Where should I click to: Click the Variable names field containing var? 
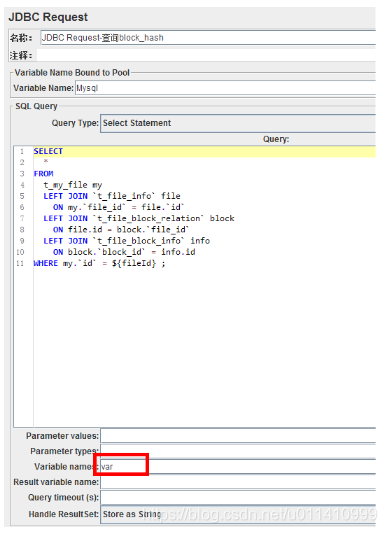(238, 467)
